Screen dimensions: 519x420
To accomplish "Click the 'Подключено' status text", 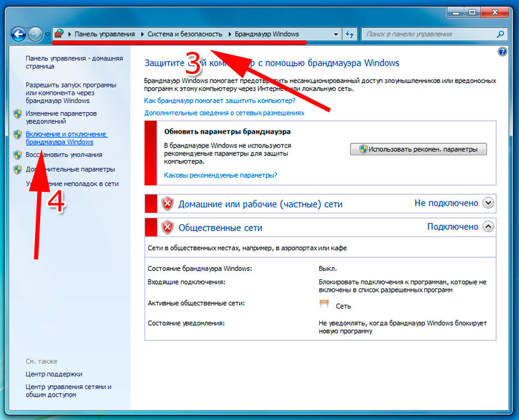I will click(x=452, y=227).
